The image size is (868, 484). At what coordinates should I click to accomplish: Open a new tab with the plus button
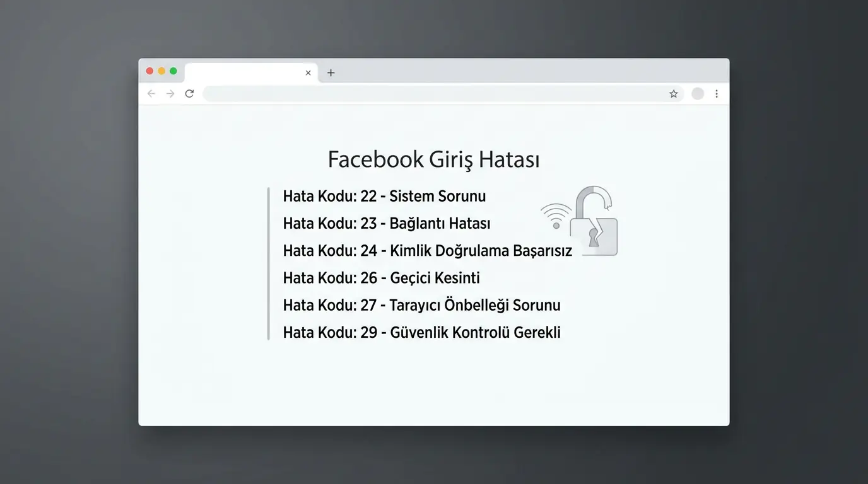[x=331, y=72]
